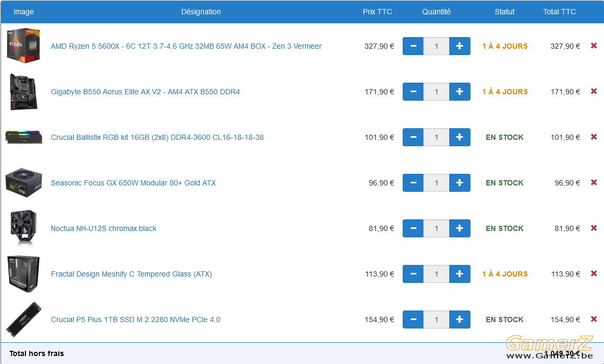Remove the Gigabyte B550 Aorus Elite item
Image resolution: width=604 pixels, height=364 pixels.
tap(593, 91)
